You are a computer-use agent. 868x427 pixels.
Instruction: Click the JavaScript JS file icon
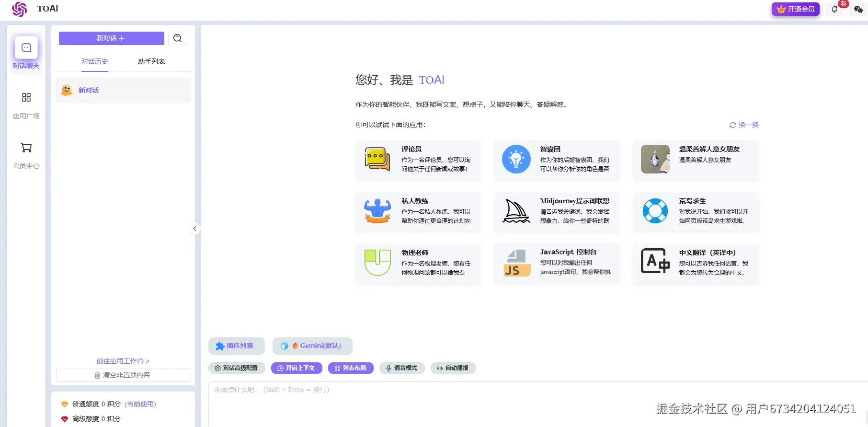pyautogui.click(x=516, y=263)
